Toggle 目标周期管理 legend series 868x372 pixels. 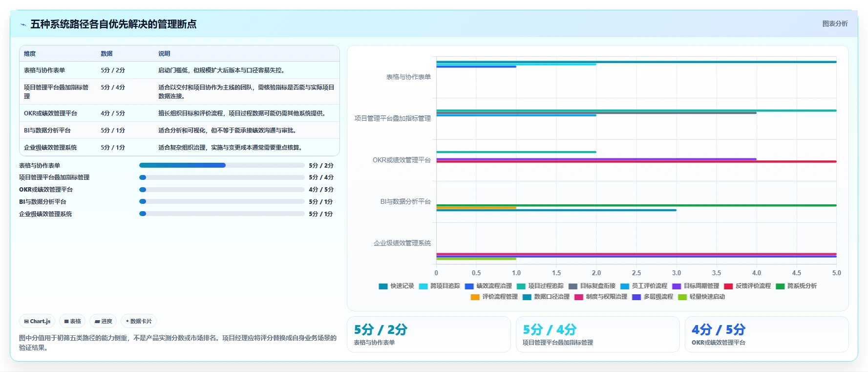point(695,286)
